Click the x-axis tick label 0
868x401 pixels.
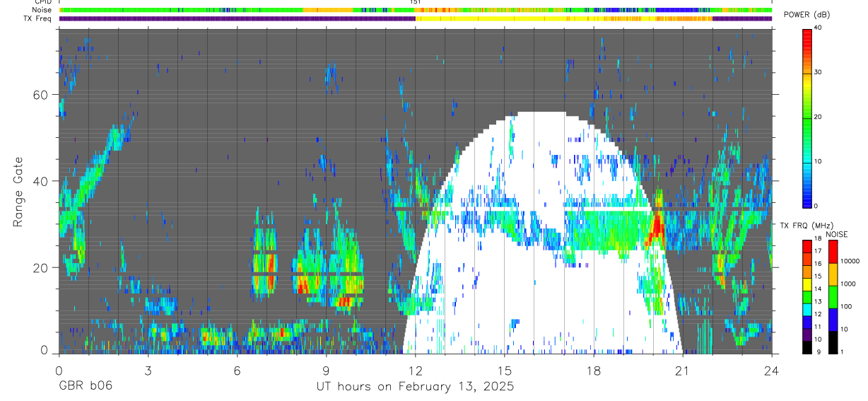(x=59, y=370)
